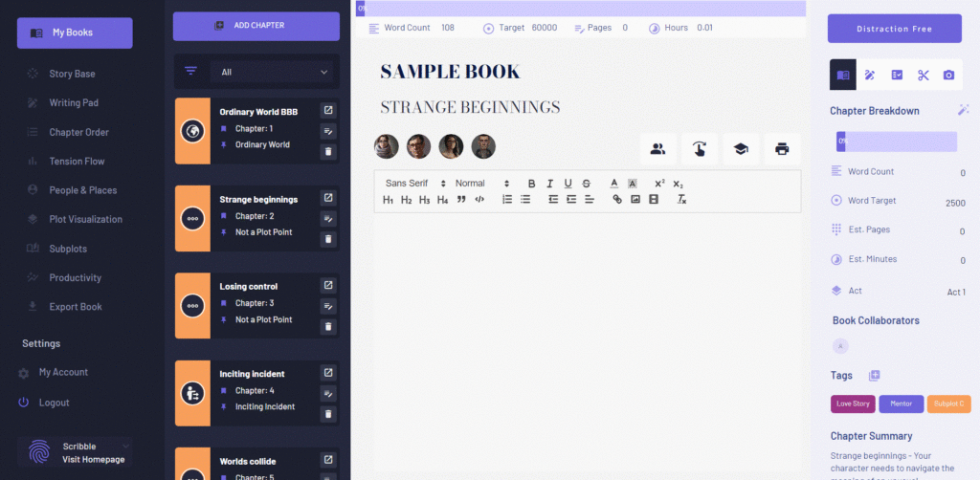Insert code block
The height and width of the screenshot is (480, 980).
point(479,200)
